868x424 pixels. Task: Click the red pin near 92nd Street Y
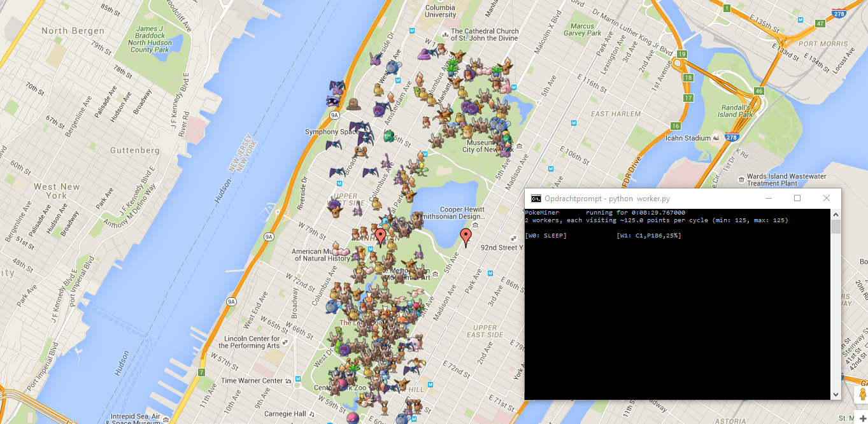pyautogui.click(x=466, y=238)
